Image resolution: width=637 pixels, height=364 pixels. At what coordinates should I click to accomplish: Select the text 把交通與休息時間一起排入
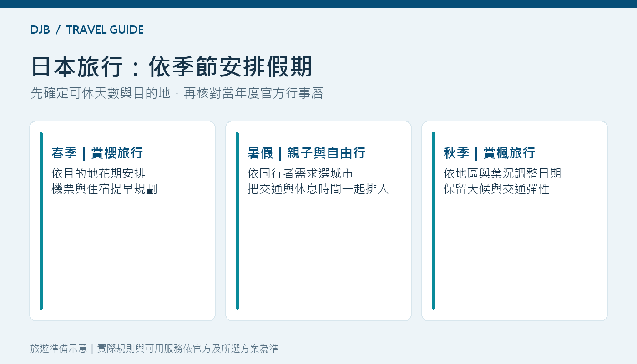318,189
